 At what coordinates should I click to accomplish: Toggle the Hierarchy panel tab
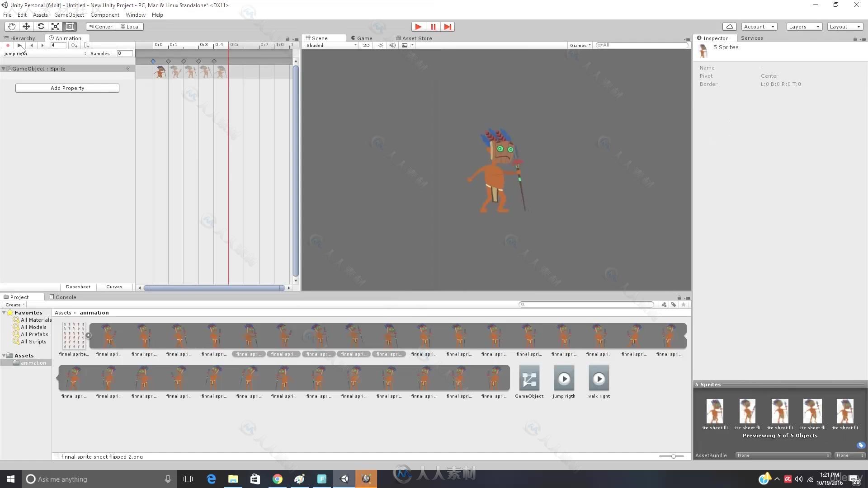[x=22, y=38]
